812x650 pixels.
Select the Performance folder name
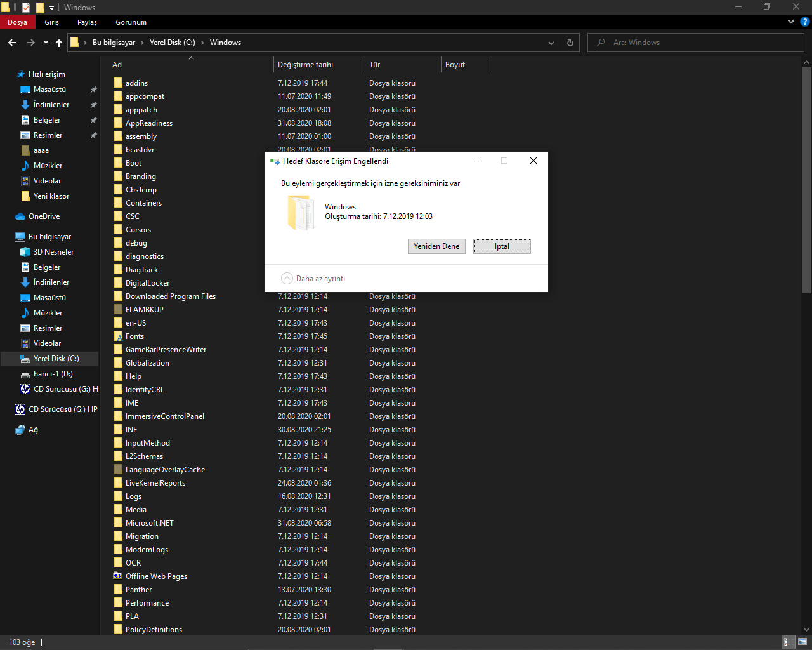click(147, 603)
